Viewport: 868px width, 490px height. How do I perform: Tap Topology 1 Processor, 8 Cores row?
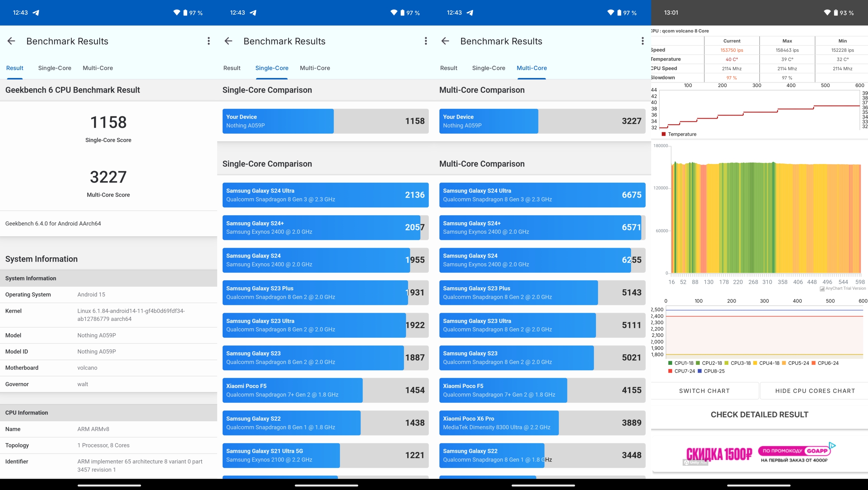click(x=109, y=445)
